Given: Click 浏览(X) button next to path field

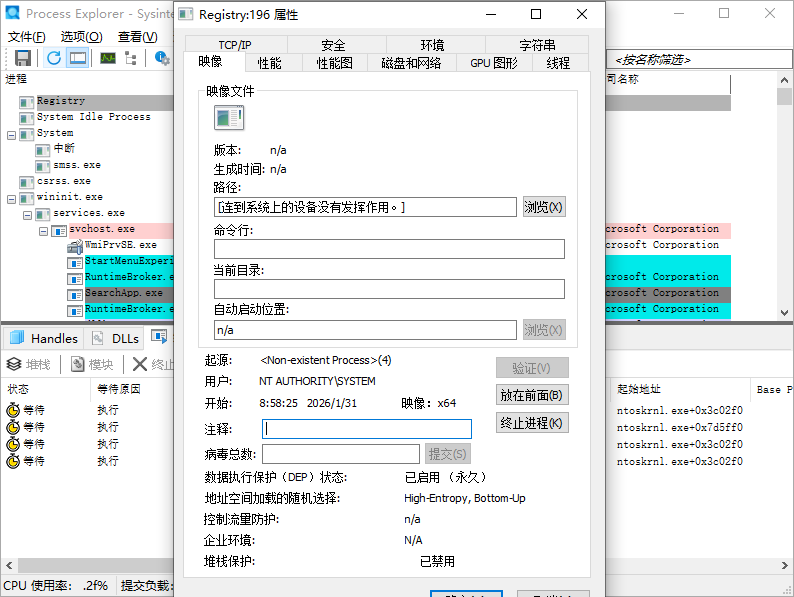Looking at the screenshot, I should [544, 207].
